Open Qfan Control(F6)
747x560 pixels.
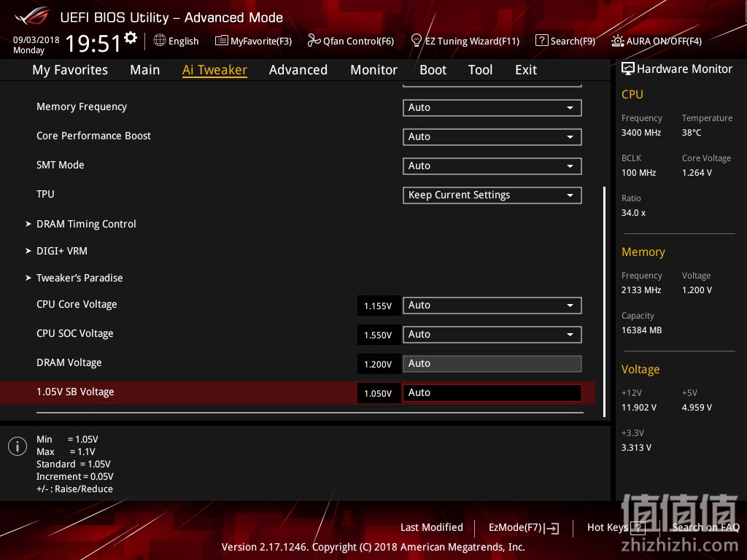pyautogui.click(x=358, y=41)
